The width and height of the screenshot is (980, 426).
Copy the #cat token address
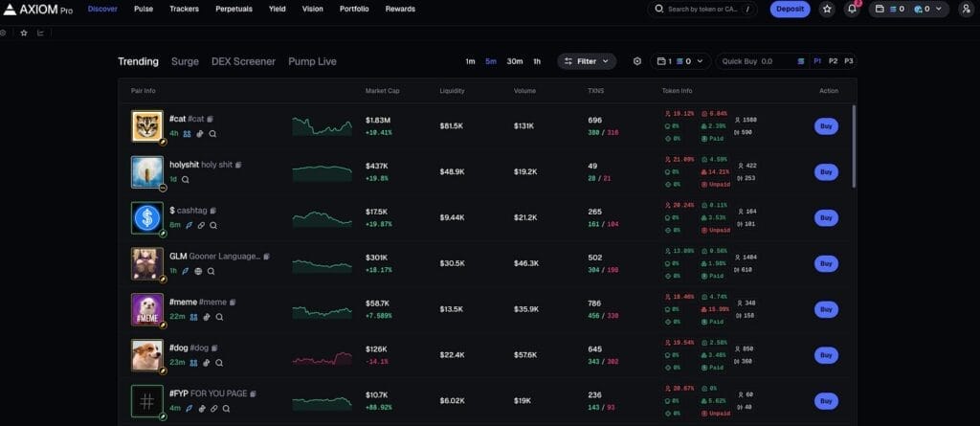(x=209, y=120)
